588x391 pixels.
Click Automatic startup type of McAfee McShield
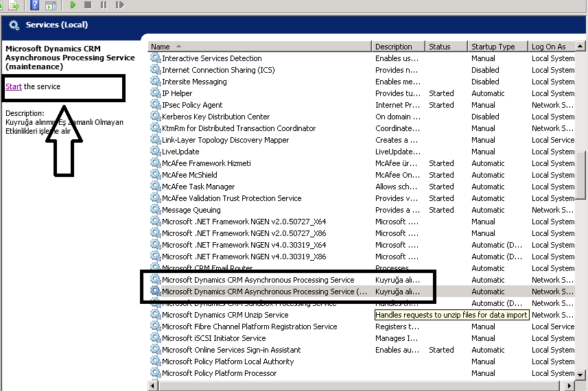point(488,175)
